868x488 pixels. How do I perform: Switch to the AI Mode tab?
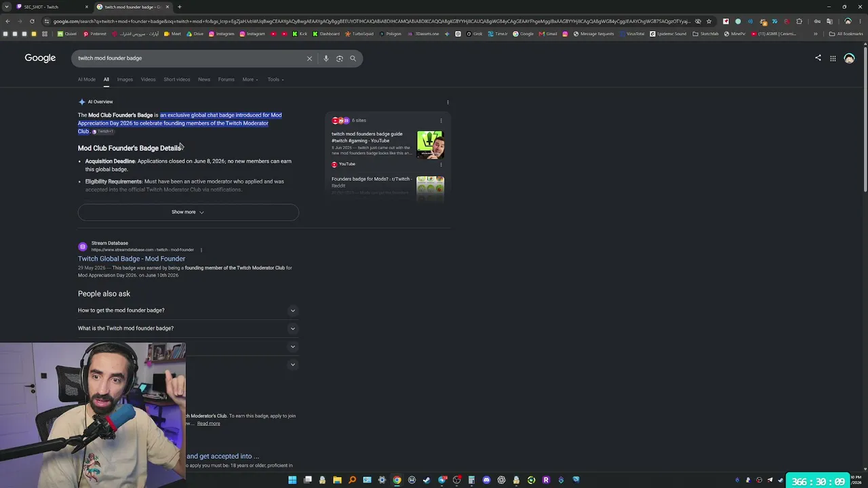point(87,79)
